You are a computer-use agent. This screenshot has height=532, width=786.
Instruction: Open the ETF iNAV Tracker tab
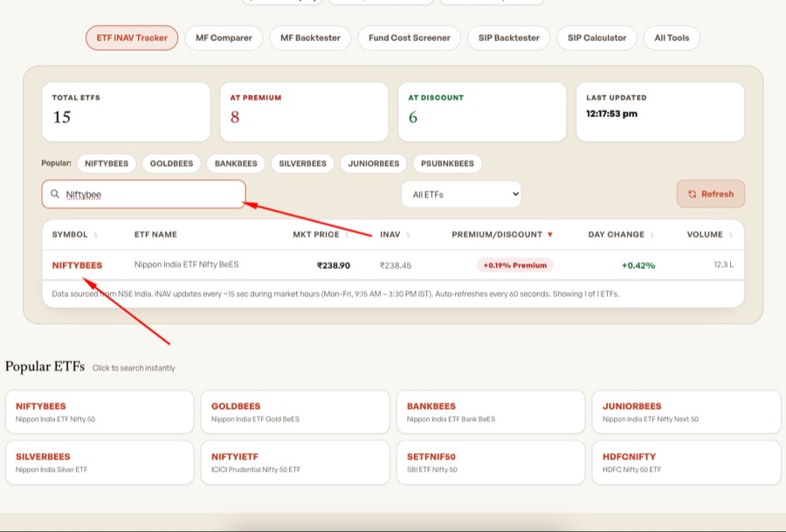[132, 38]
